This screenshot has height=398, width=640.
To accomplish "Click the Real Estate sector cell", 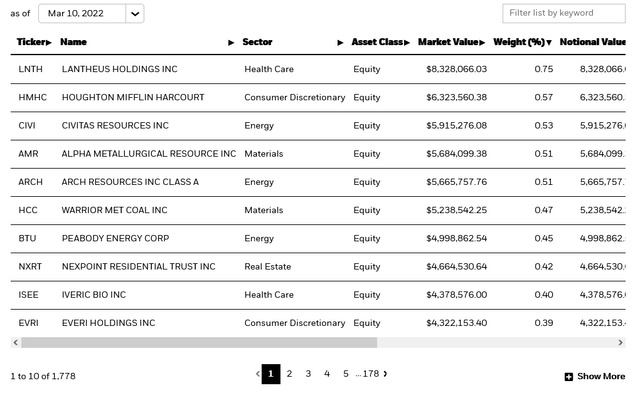I will pyautogui.click(x=268, y=266).
